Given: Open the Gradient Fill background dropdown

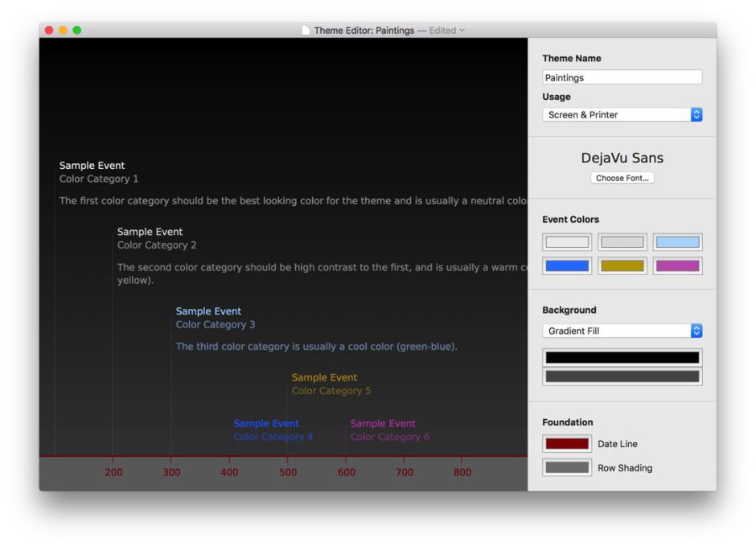Looking at the screenshot, I should click(622, 331).
